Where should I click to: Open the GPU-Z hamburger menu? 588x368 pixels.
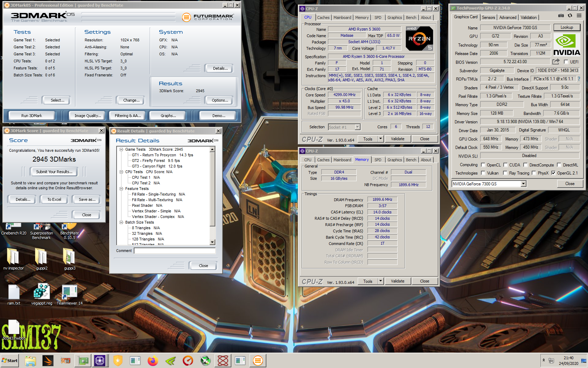click(579, 16)
